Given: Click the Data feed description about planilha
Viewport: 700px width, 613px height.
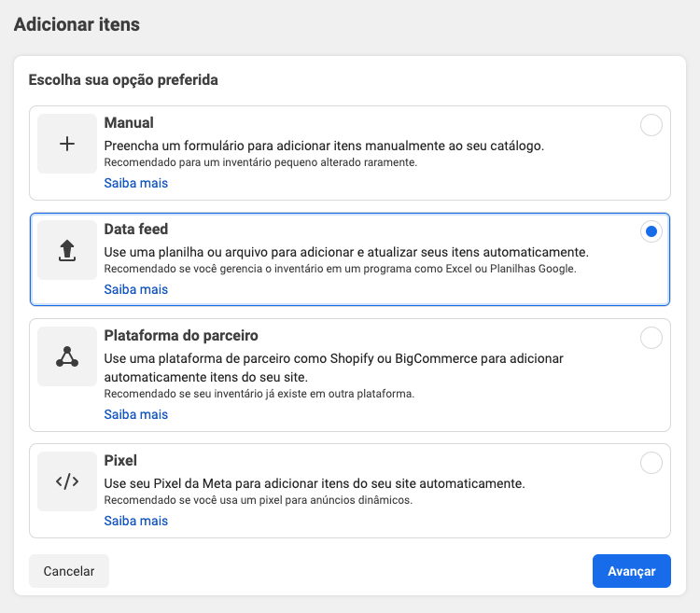Looking at the screenshot, I should click(346, 252).
